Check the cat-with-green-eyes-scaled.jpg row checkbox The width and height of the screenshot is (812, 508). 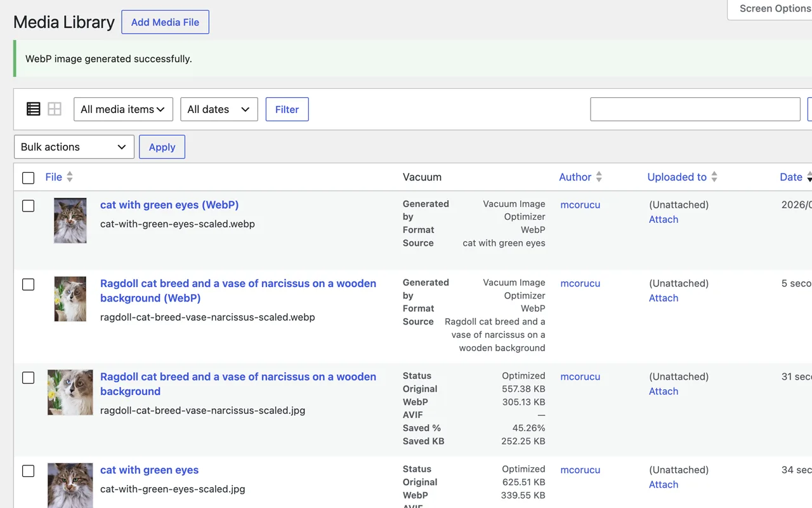(29, 471)
